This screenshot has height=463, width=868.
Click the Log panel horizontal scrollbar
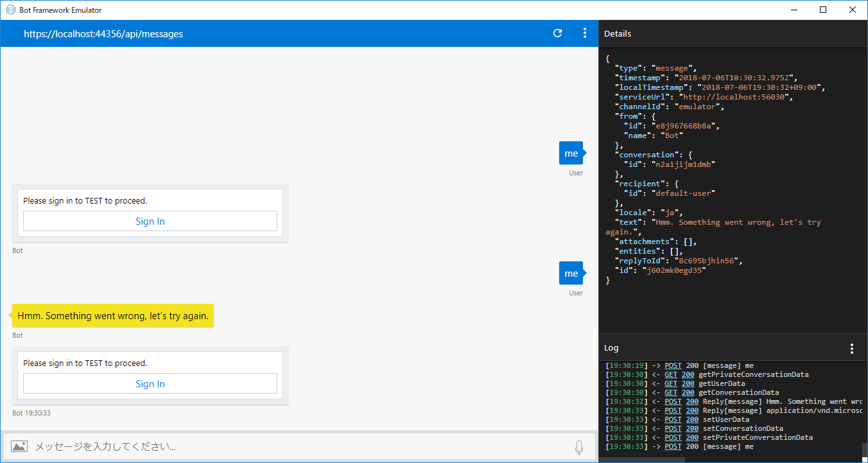coord(642,460)
